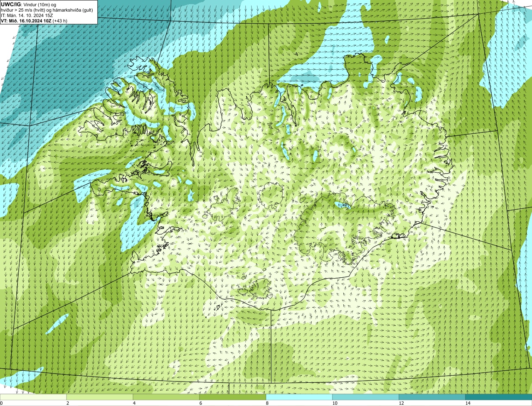
Task: Click the 2–4 m/s light green legend segment
Action: pos(100,397)
